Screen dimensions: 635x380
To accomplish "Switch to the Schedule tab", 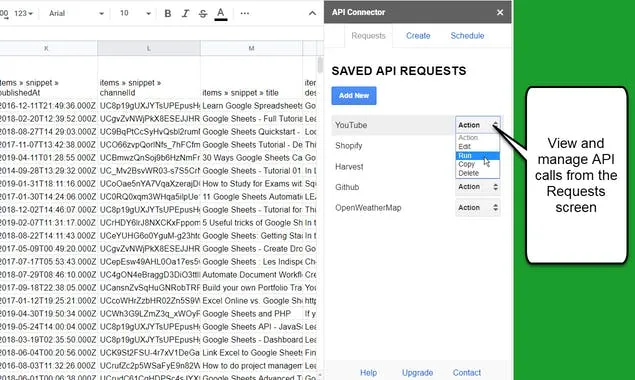I will [x=467, y=36].
